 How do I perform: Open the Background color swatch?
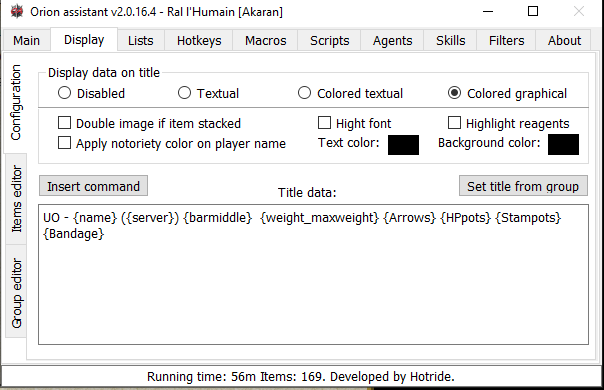pyautogui.click(x=563, y=145)
